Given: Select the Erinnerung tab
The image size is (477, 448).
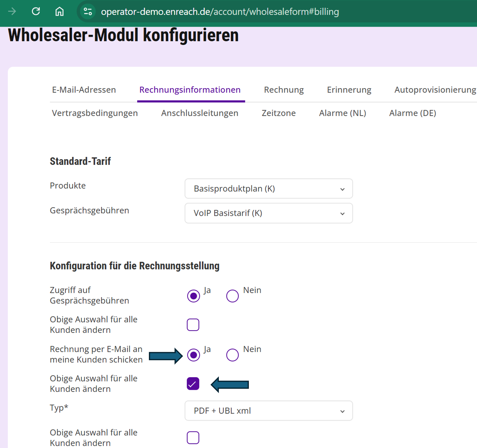Looking at the screenshot, I should [x=349, y=90].
